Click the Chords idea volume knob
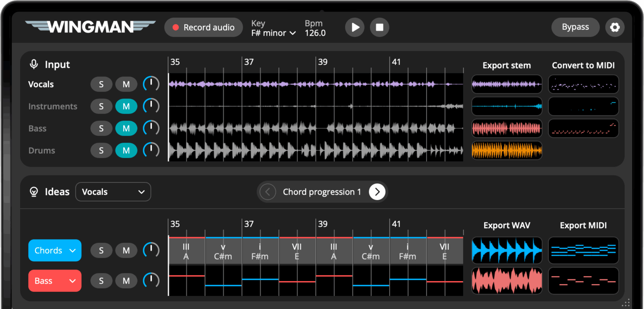Viewport: 644px width, 309px height. click(151, 250)
